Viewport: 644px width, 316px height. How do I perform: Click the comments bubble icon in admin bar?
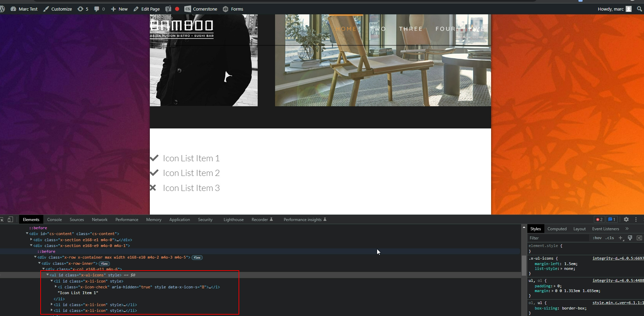click(97, 9)
